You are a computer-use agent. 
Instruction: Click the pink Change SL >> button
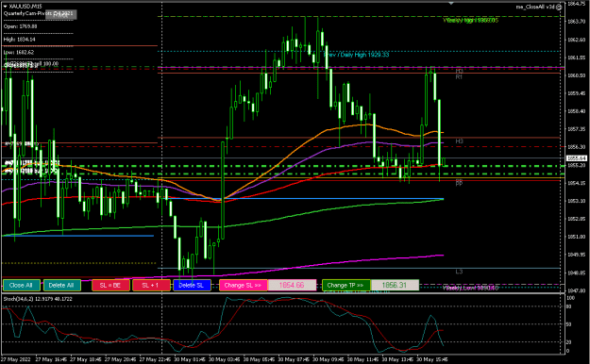(243, 286)
